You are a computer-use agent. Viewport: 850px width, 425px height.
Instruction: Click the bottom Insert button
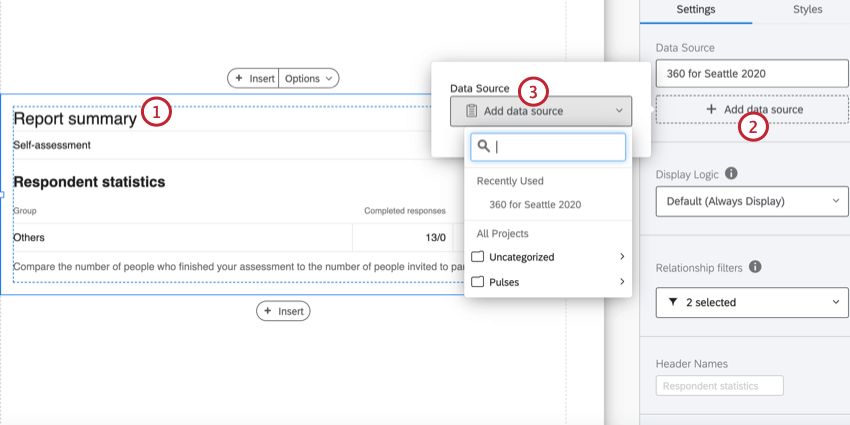click(x=283, y=312)
